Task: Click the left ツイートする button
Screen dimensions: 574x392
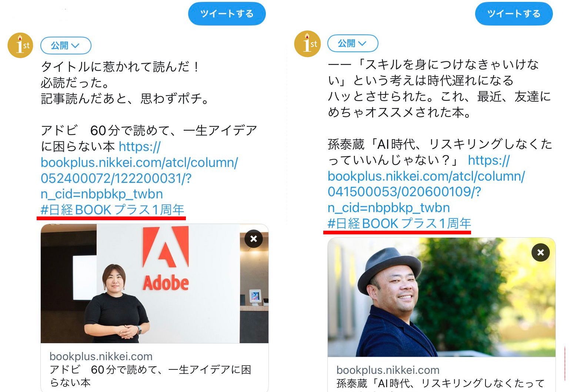Action: point(227,14)
